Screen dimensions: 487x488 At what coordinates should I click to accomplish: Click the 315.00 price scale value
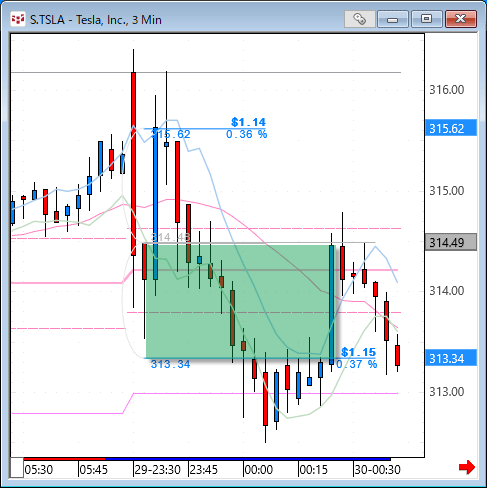pyautogui.click(x=447, y=191)
